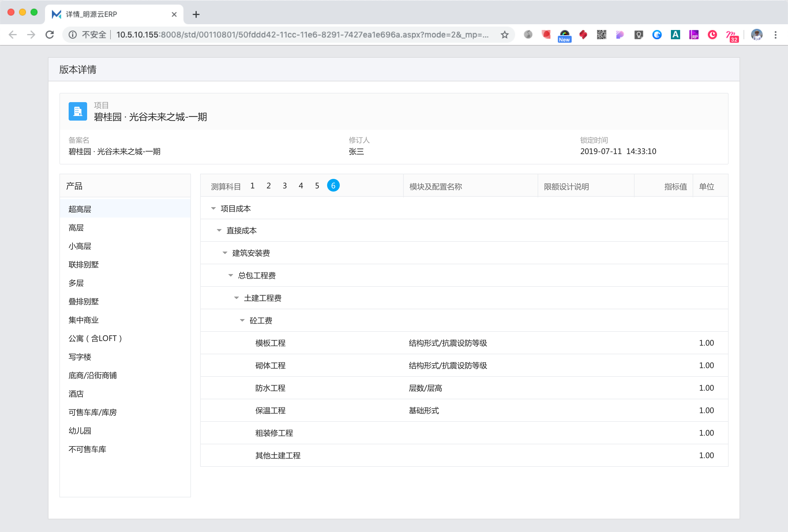
Task: Click the dark shield extension icon
Action: (x=639, y=35)
